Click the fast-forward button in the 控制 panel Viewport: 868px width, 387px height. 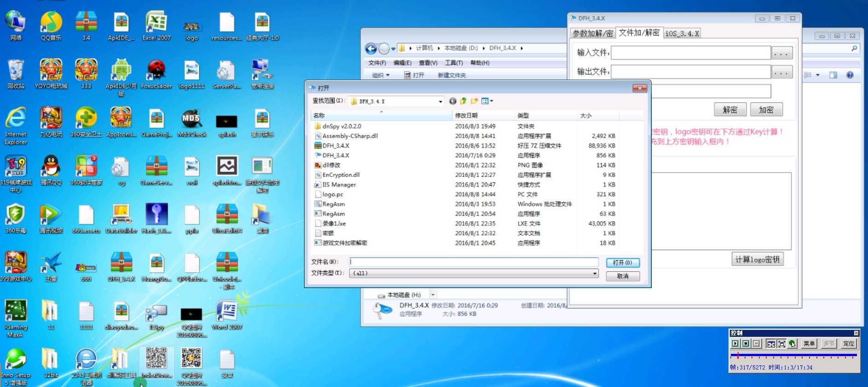(x=756, y=344)
